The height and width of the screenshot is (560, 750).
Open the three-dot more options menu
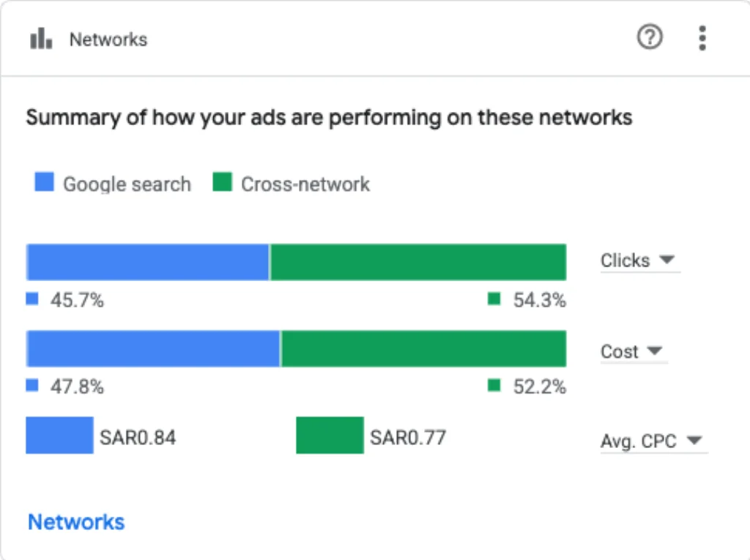tap(702, 38)
